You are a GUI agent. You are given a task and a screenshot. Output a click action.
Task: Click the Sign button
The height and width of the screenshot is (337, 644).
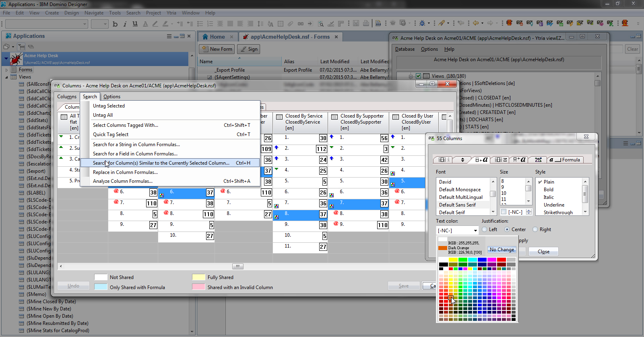tap(249, 49)
